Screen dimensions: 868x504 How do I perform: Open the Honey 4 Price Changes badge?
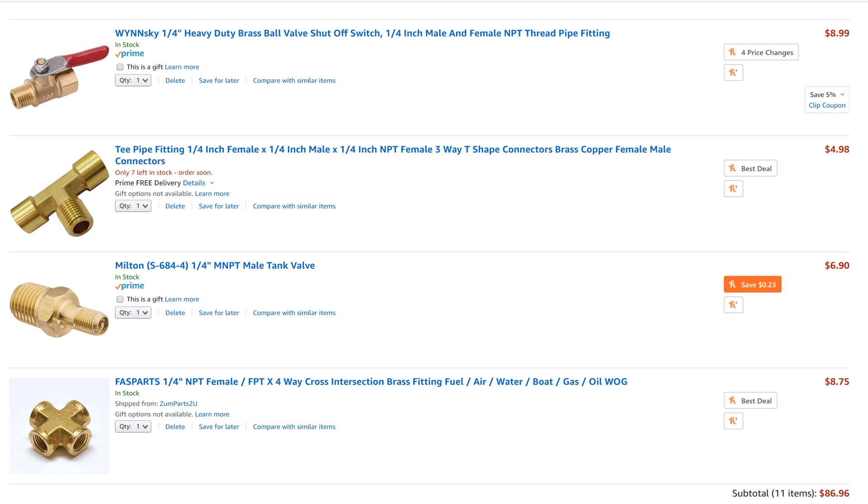coord(761,52)
